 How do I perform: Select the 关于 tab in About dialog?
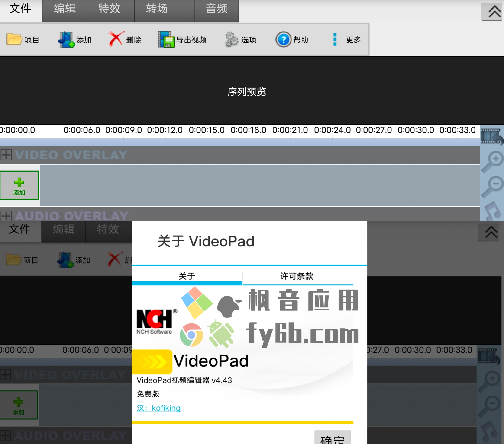click(187, 276)
